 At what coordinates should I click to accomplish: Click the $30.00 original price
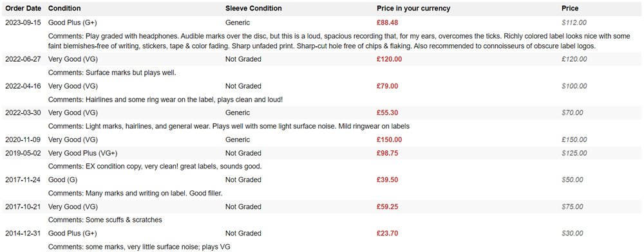572,233
